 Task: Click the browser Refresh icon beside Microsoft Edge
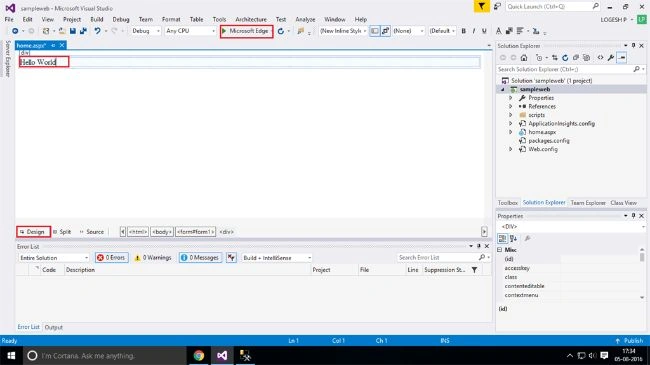pyautogui.click(x=281, y=31)
